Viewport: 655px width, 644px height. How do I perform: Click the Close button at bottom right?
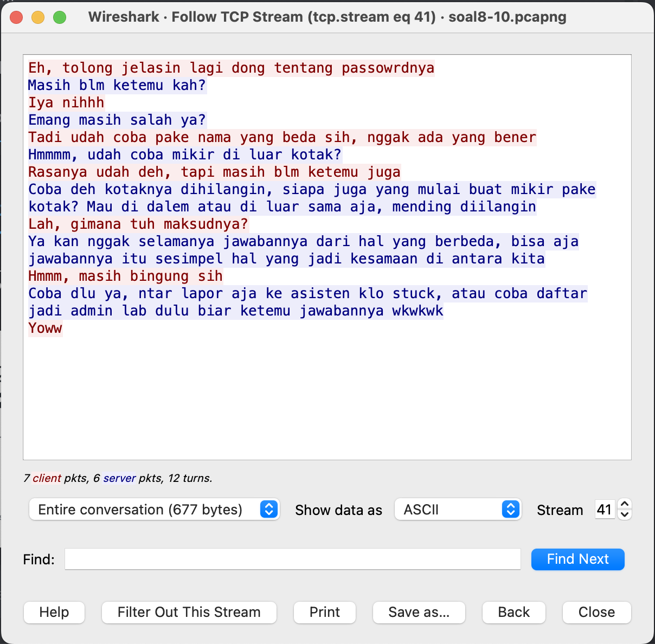pos(596,612)
